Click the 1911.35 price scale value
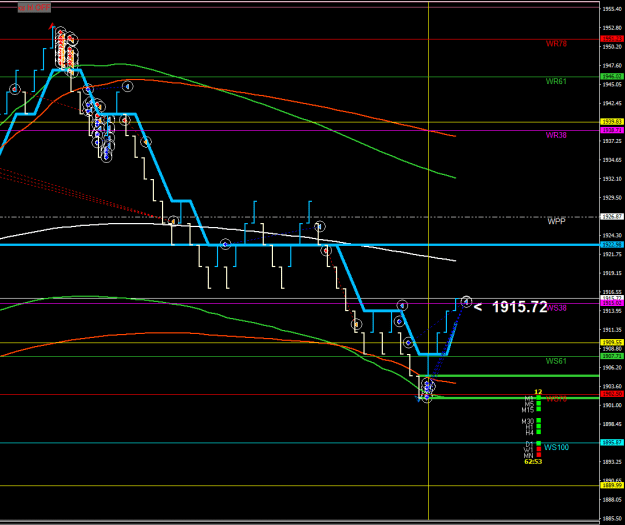The image size is (625, 525). tap(612, 330)
